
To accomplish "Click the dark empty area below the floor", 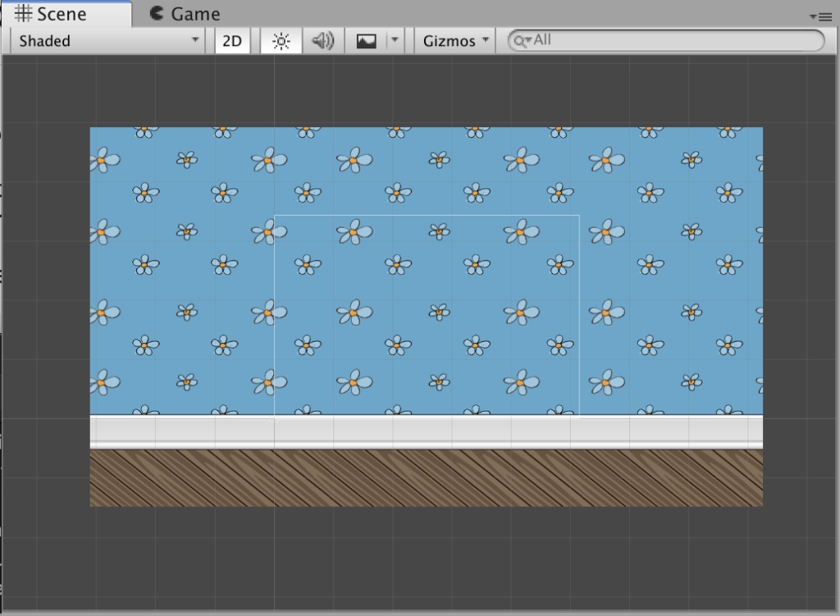I will tap(426, 558).
